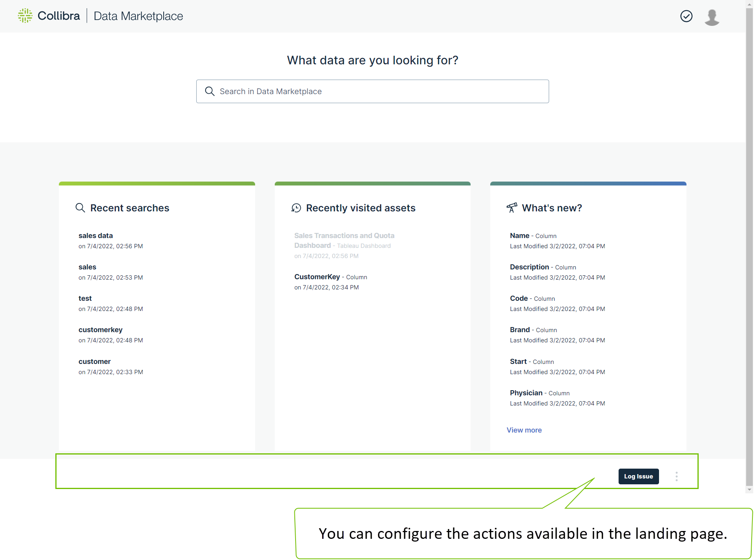This screenshot has height=560, width=754.
Task: Type in Search in Data Marketplace field
Action: [x=377, y=91]
